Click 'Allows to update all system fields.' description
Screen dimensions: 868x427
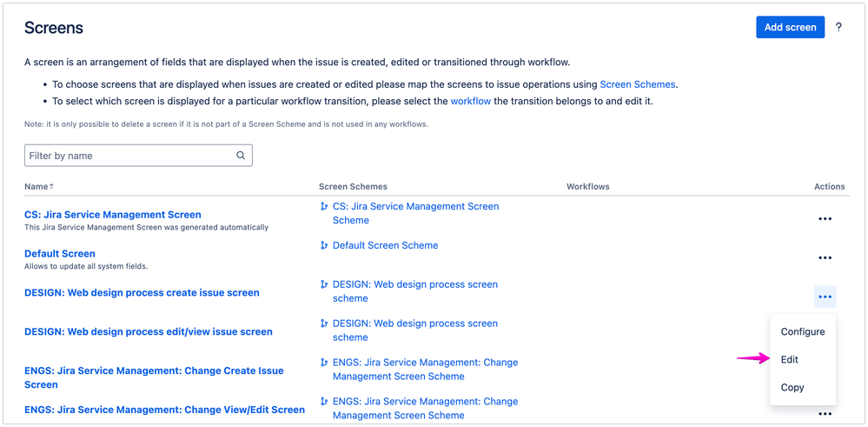tap(86, 266)
